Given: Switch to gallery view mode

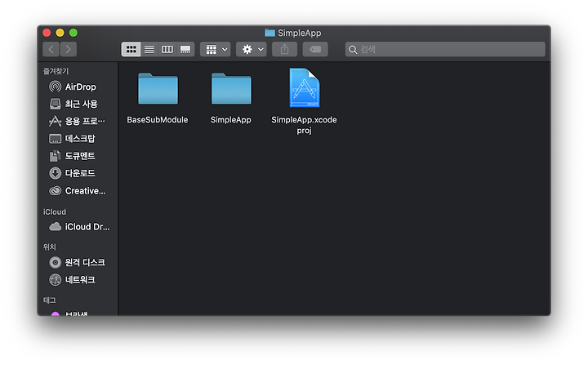Looking at the screenshot, I should (x=185, y=49).
